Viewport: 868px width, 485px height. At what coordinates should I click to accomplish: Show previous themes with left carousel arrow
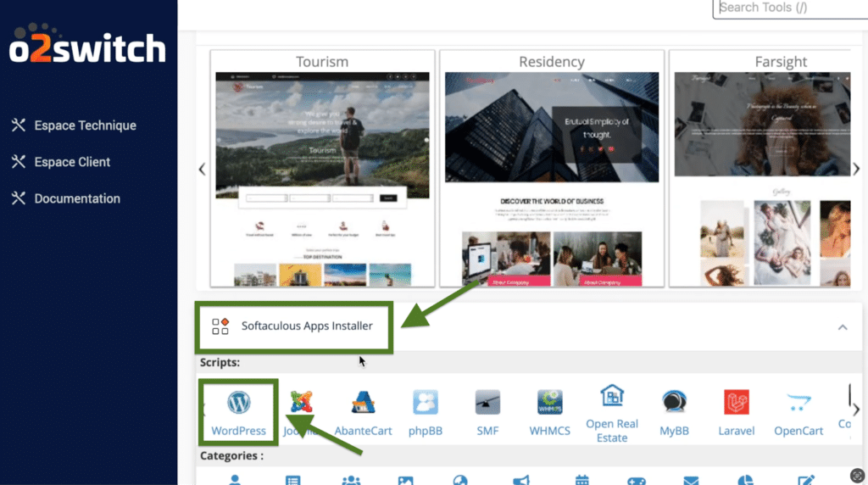[202, 169]
